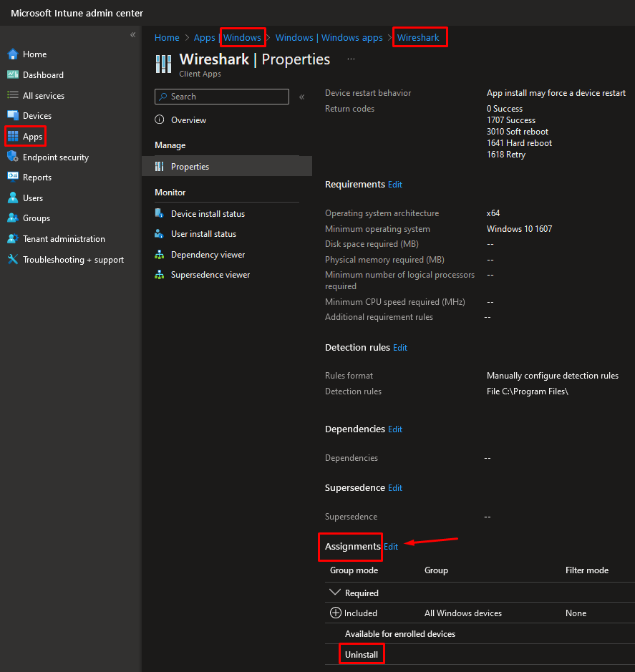Click the Dashboard chart icon in the sidebar
The height and width of the screenshot is (672, 635).
tap(13, 75)
